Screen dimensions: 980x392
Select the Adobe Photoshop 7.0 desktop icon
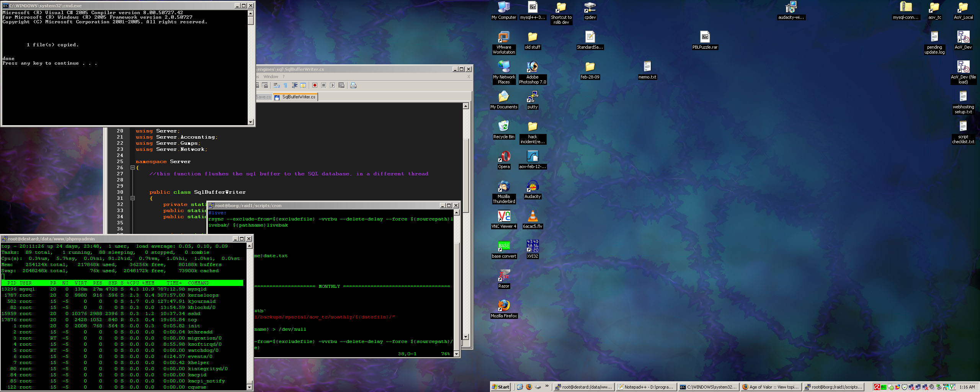[x=532, y=72]
